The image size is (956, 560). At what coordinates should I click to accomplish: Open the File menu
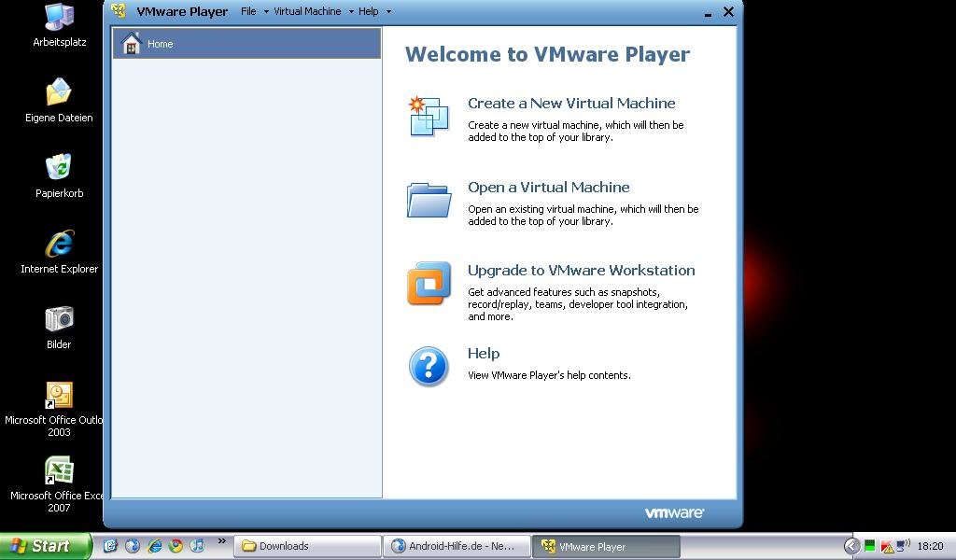click(248, 11)
